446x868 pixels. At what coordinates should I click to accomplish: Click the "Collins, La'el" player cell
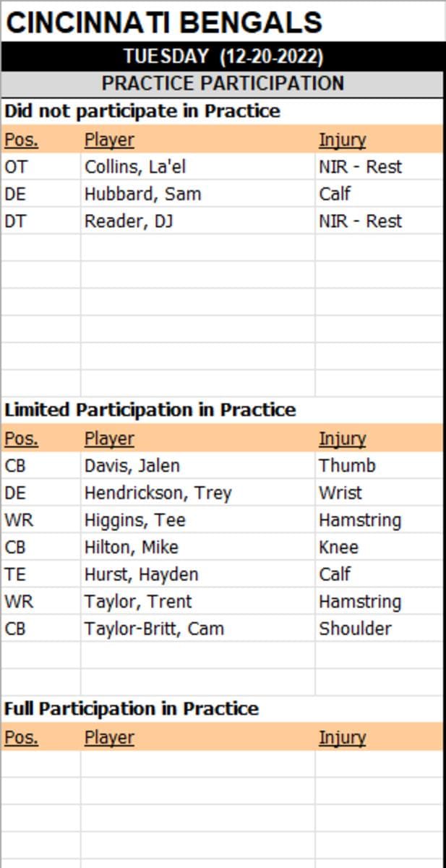[135, 166]
